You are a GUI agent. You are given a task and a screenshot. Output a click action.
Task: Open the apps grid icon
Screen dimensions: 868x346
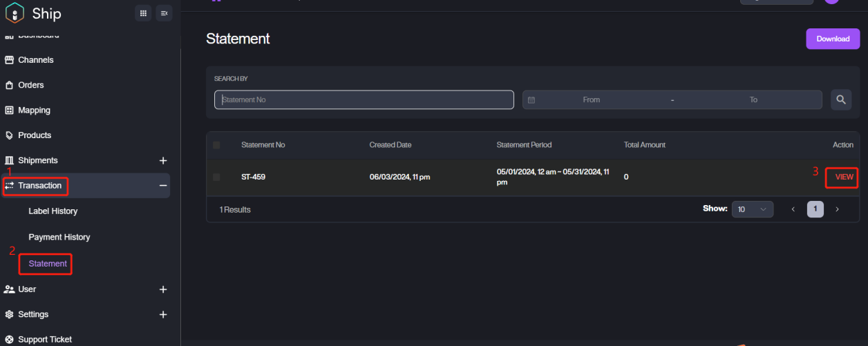click(143, 13)
